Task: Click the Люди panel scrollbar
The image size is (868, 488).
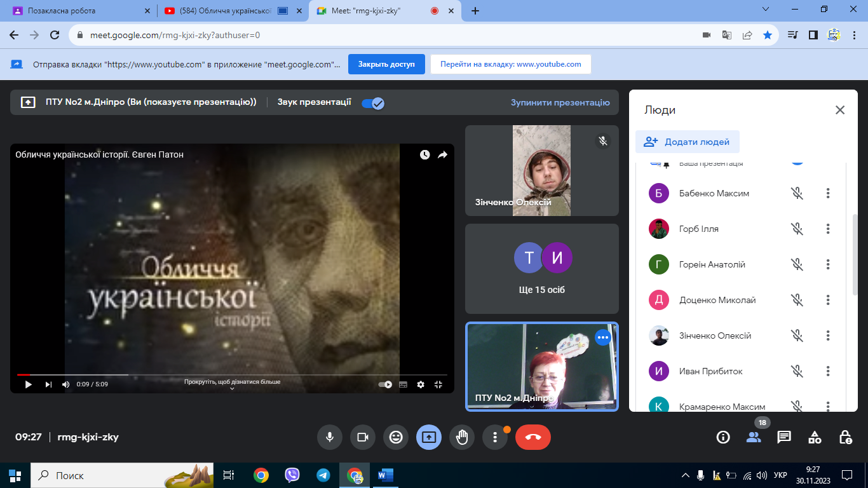Action: click(x=855, y=254)
